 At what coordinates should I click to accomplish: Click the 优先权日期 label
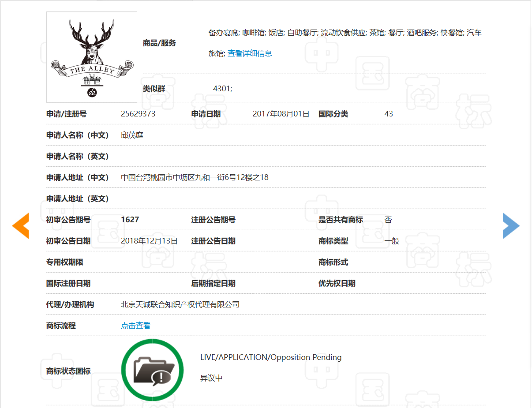337,283
